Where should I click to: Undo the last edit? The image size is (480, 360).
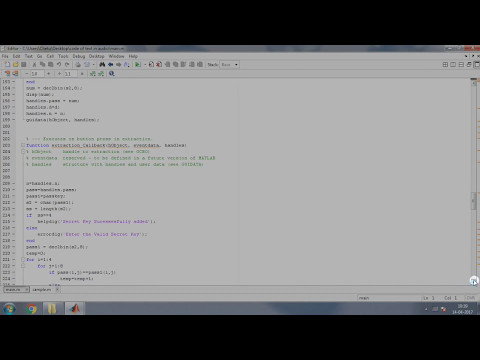click(x=59, y=64)
